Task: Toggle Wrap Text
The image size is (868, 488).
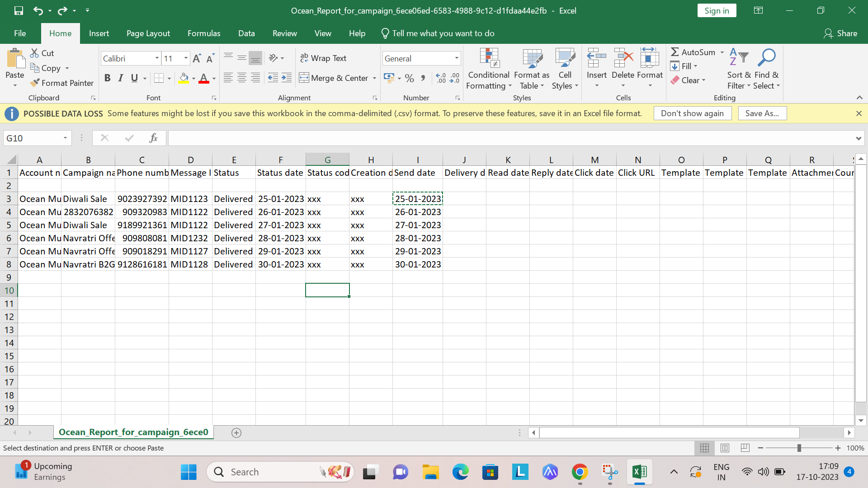Action: (x=323, y=58)
